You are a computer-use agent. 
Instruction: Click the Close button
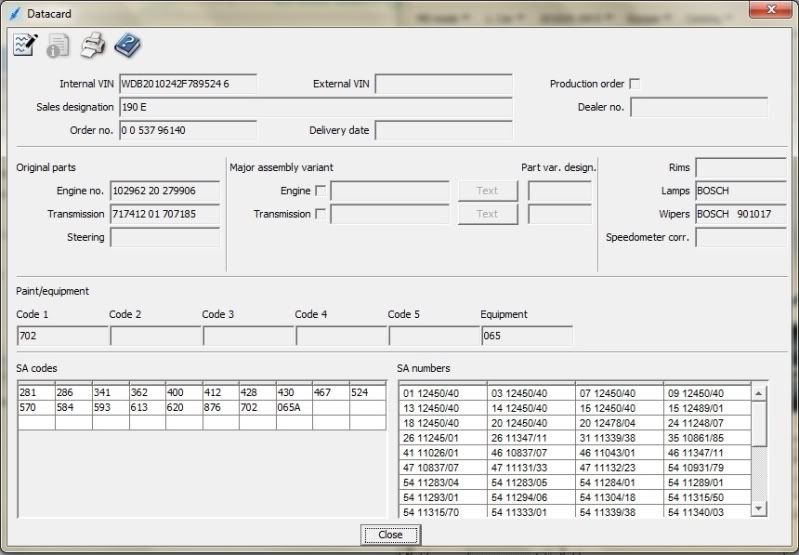point(390,535)
